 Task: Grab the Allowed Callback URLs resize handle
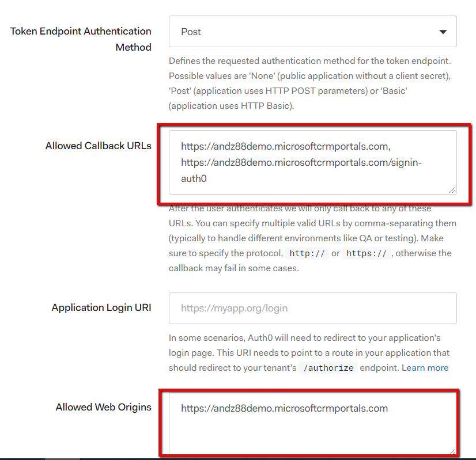[x=452, y=189]
